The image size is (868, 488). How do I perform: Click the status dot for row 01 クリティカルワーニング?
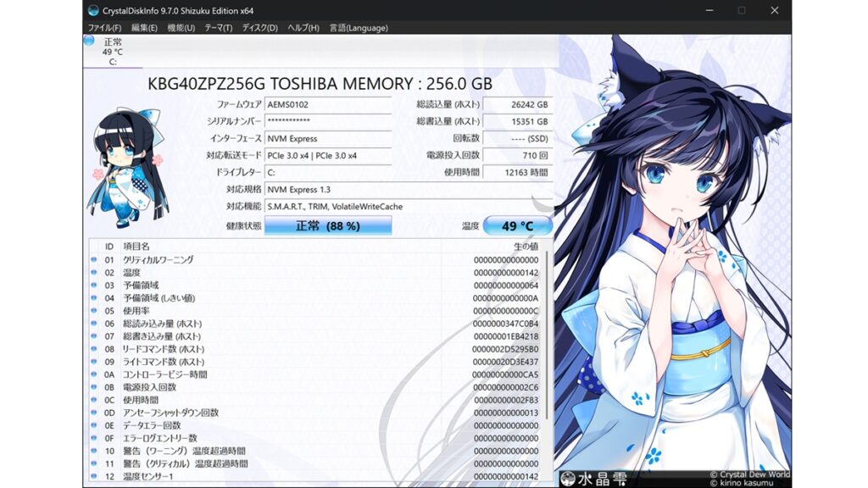[x=93, y=260]
